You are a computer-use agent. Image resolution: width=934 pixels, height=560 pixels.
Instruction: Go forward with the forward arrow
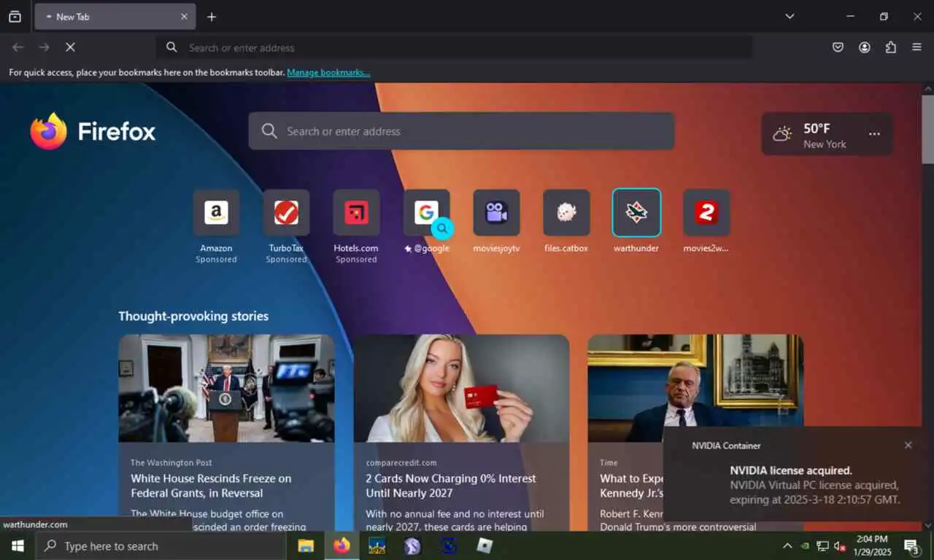tap(45, 47)
